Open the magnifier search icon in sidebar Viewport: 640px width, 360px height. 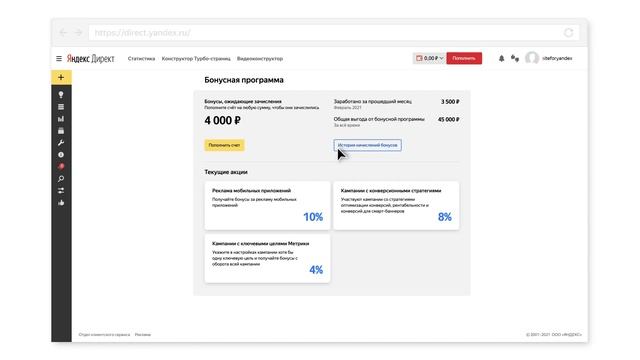tap(61, 179)
